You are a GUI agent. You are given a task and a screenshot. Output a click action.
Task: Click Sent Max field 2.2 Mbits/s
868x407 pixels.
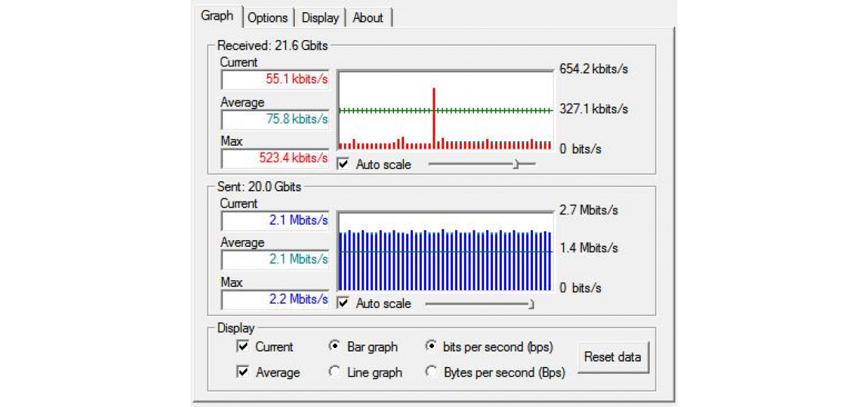[x=275, y=299]
